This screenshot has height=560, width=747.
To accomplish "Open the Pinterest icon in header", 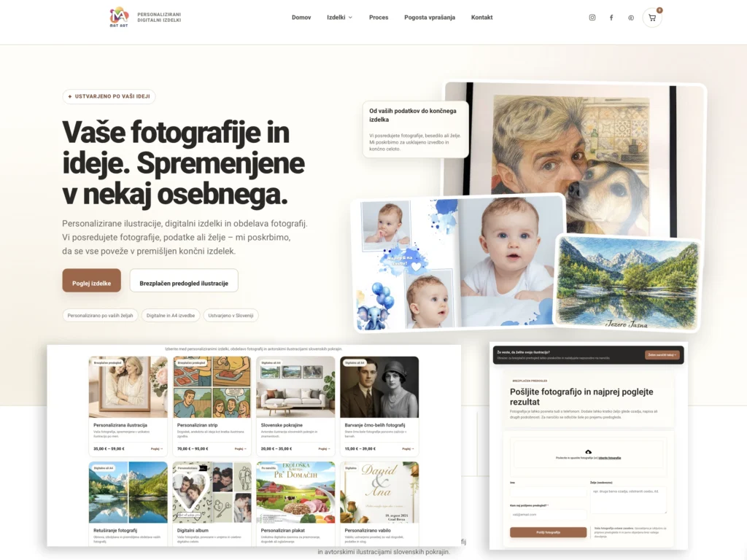I will click(x=631, y=18).
